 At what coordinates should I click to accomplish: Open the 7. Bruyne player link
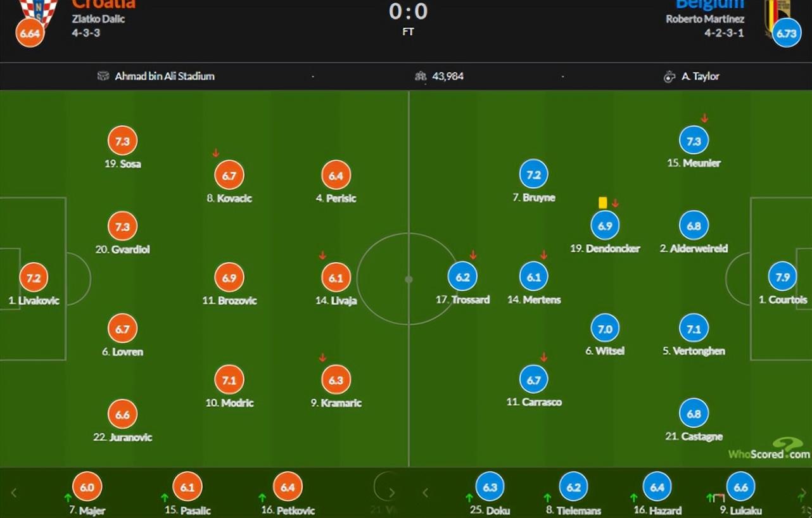[534, 198]
